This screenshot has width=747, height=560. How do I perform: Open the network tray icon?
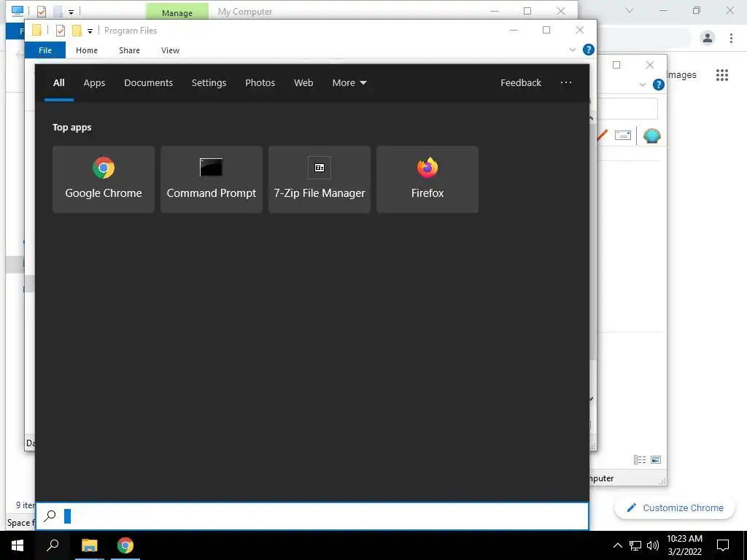[x=635, y=545]
